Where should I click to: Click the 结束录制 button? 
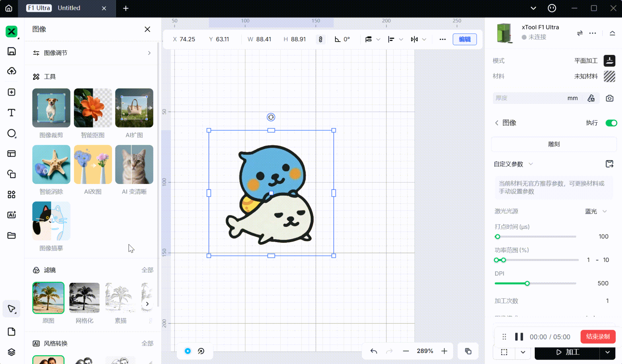coord(598,337)
